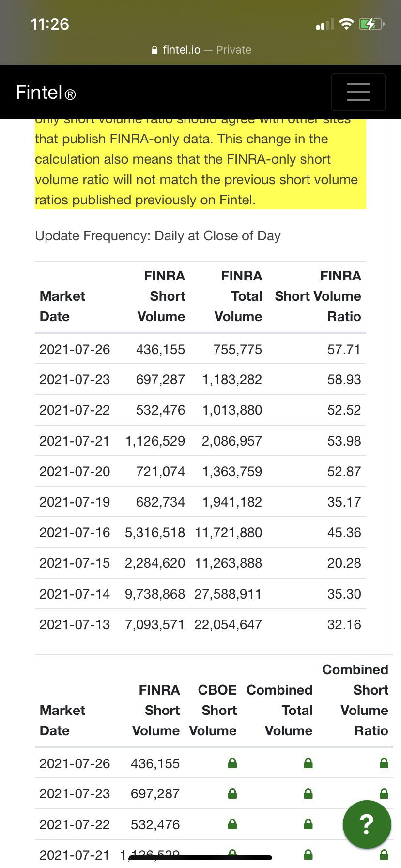The image size is (401, 868).
Task: Tap the green help question mark button
Action: (x=367, y=824)
